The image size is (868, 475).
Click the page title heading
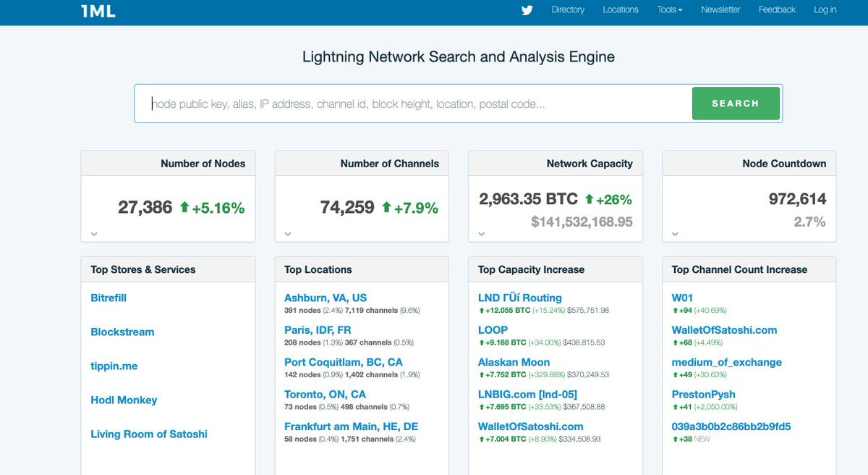coord(459,56)
